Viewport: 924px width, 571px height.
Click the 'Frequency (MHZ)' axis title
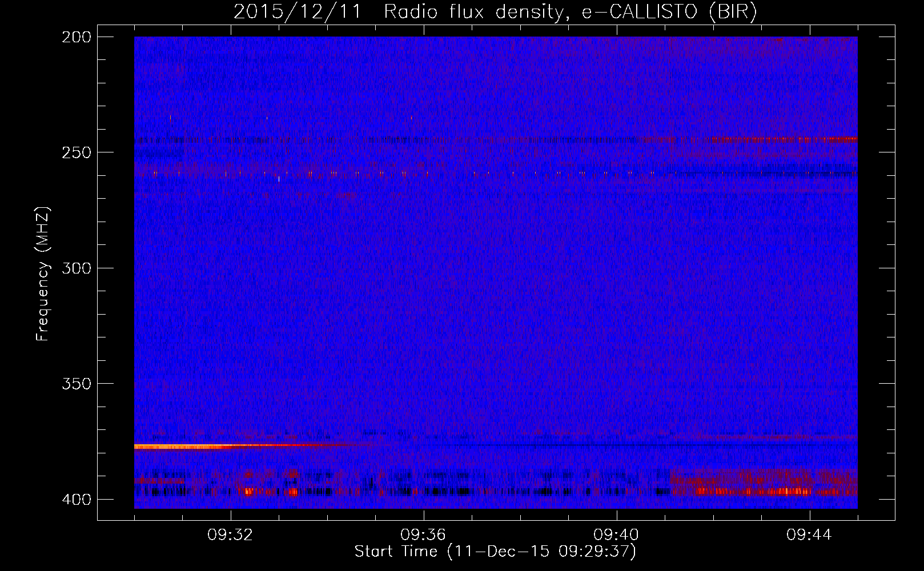point(43,274)
